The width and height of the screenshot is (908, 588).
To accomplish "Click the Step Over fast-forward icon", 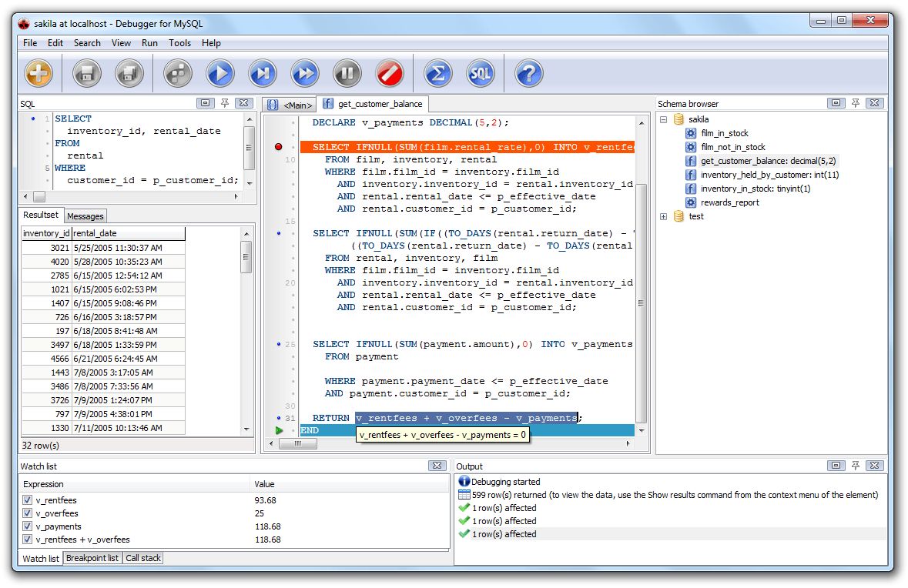I will coord(304,72).
